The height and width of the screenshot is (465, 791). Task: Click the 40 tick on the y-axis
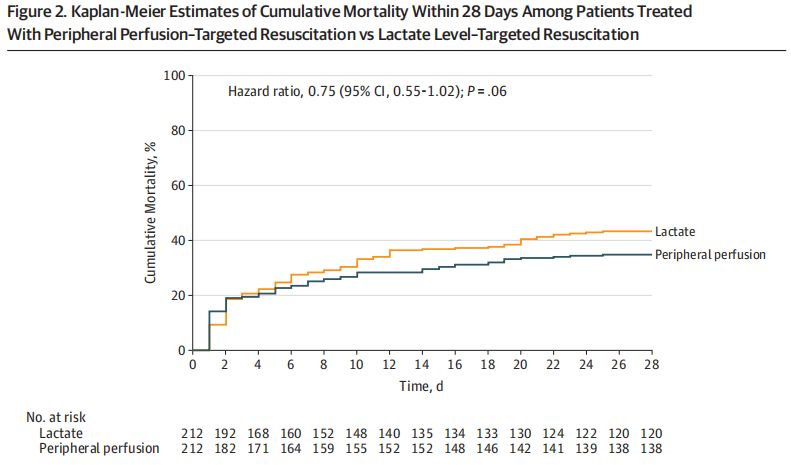178,240
